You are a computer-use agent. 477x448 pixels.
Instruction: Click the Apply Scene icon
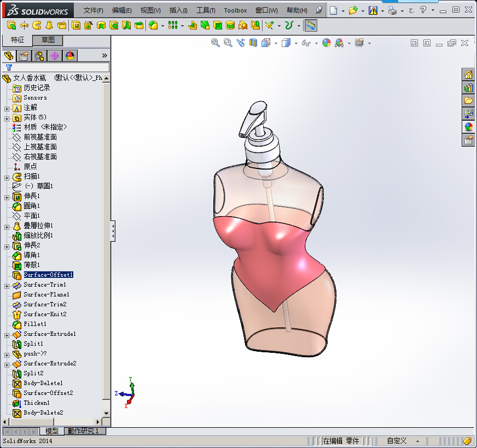coord(339,43)
